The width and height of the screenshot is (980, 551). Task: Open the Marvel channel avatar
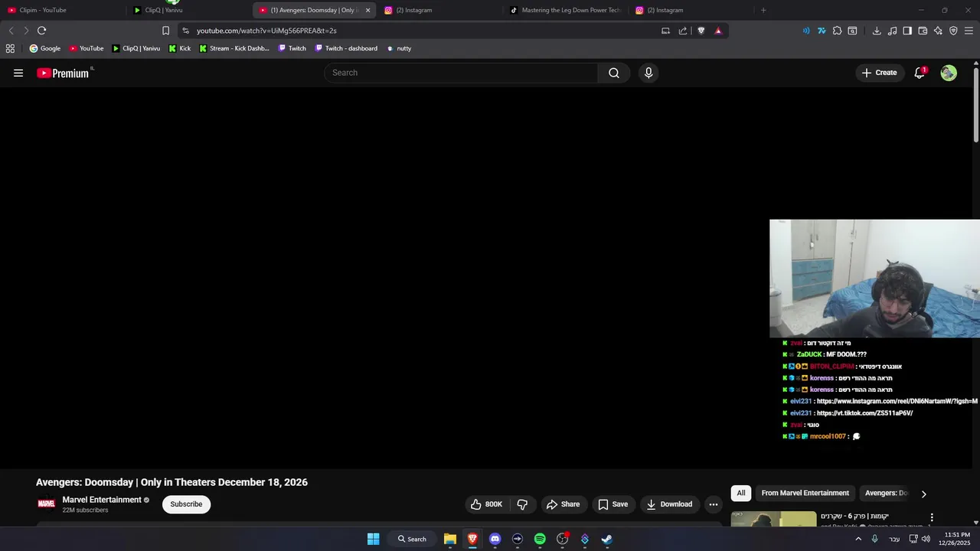47,504
